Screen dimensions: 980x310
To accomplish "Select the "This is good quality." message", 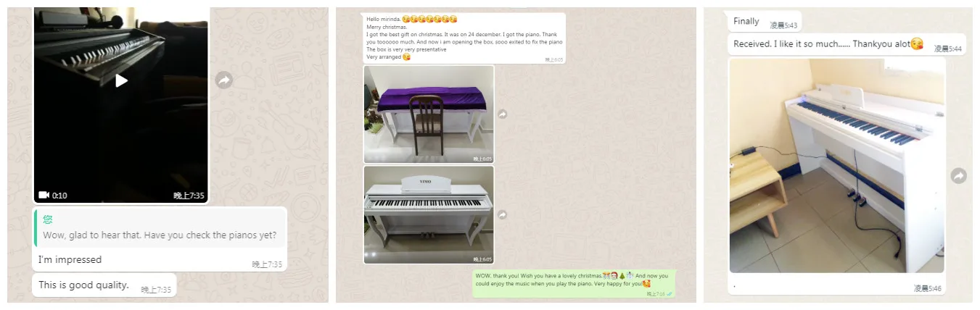I will [x=104, y=285].
